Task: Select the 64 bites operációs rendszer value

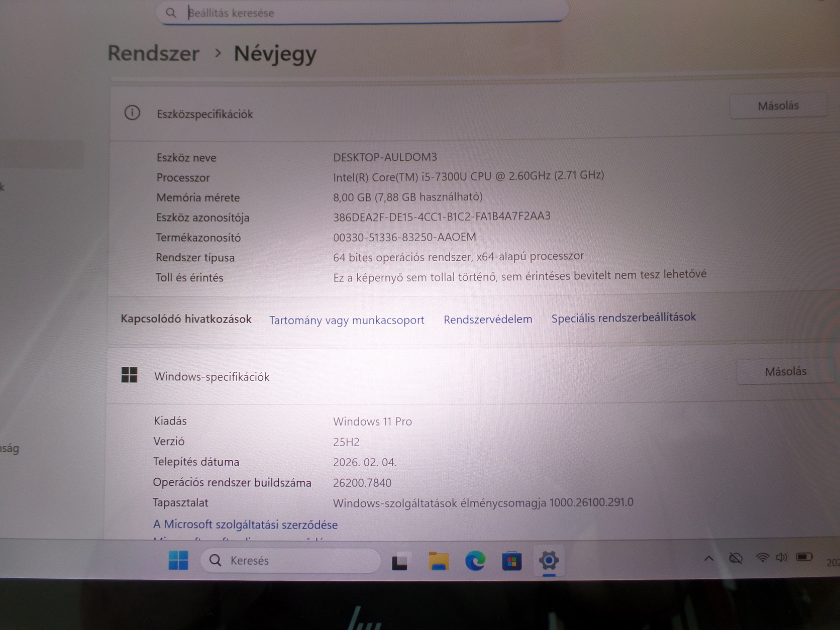Action: coord(458,257)
